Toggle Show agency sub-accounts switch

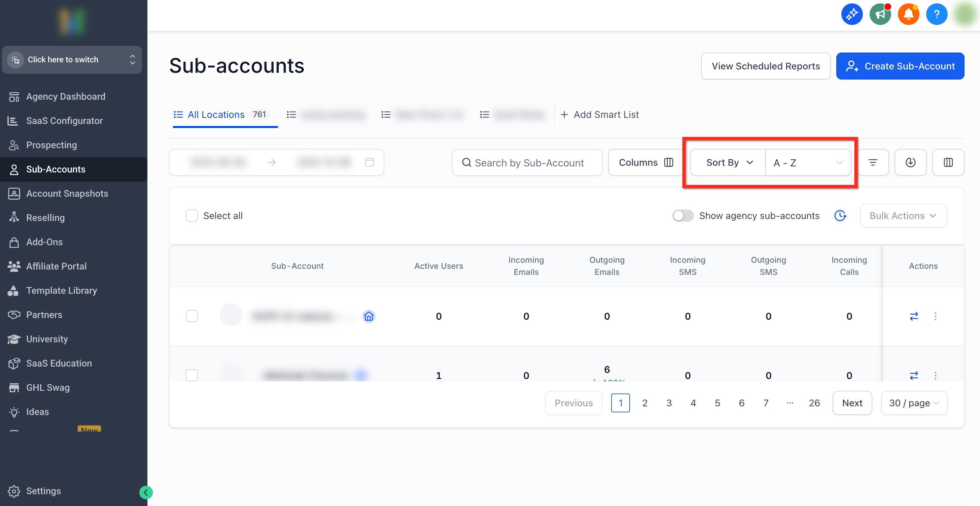682,216
